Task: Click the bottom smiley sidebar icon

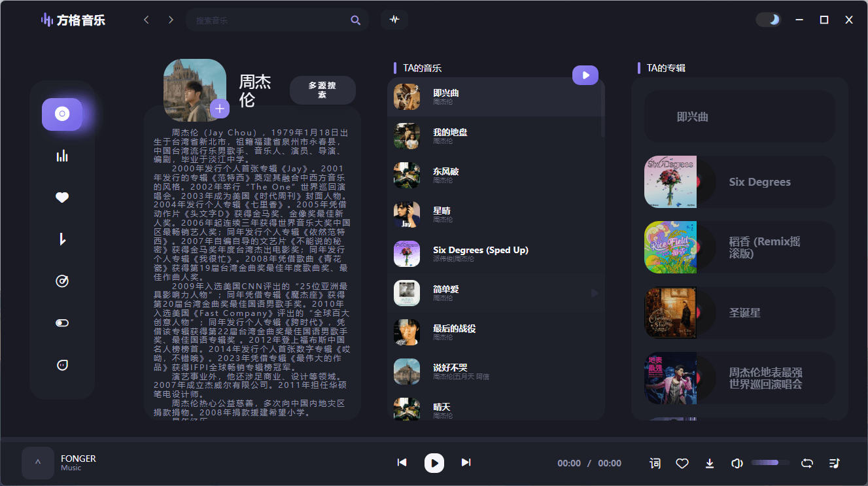Action: 62,365
